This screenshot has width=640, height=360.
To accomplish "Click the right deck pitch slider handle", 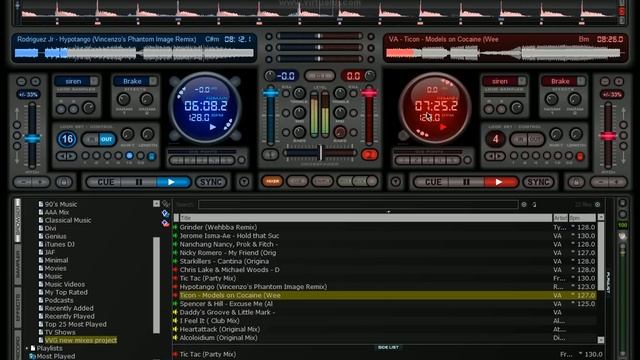I will 608,136.
